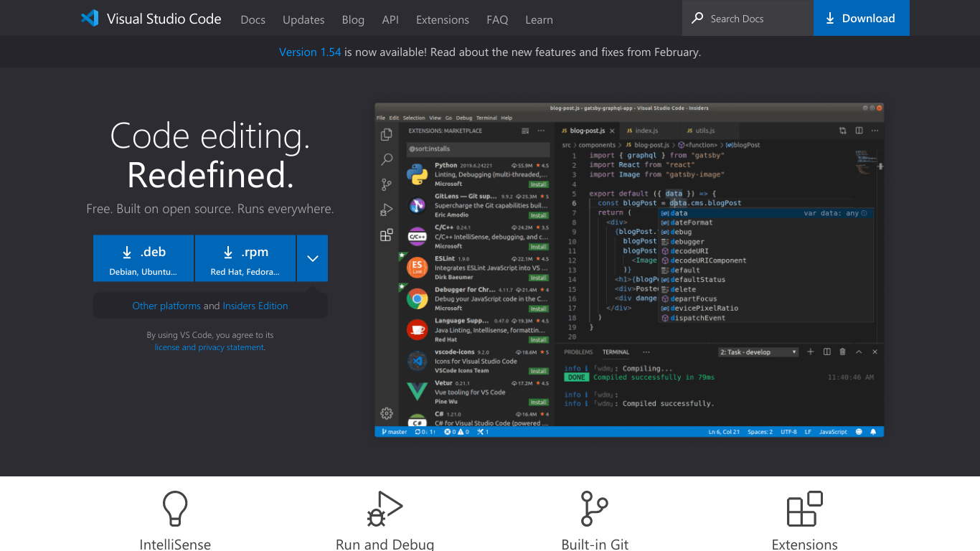This screenshot has height=551, width=980.
Task: Expand the download options chevron next to .rpm
Action: coord(312,258)
